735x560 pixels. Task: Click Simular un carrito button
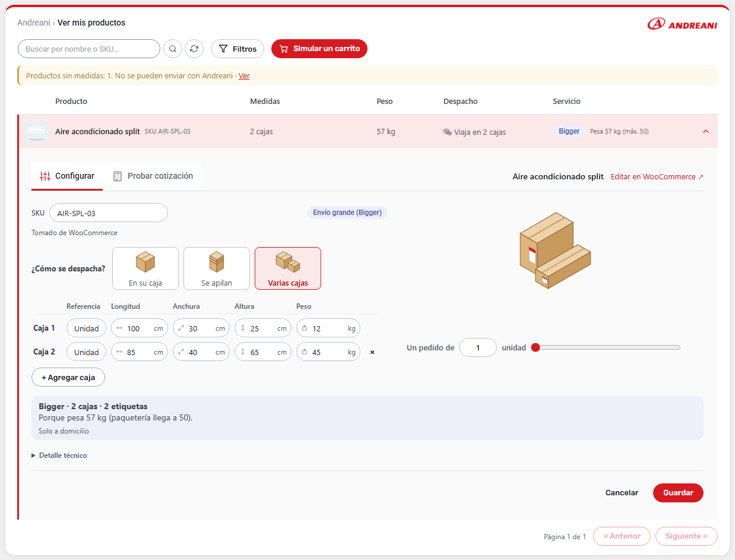319,49
